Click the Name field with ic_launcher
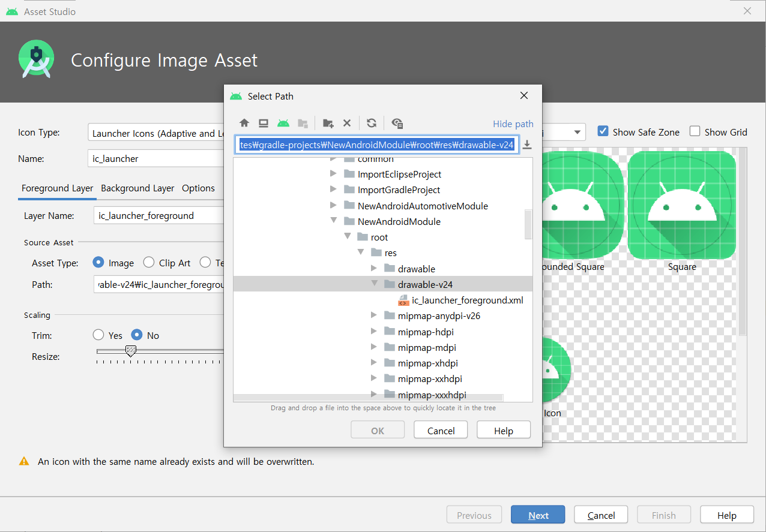 tap(156, 159)
